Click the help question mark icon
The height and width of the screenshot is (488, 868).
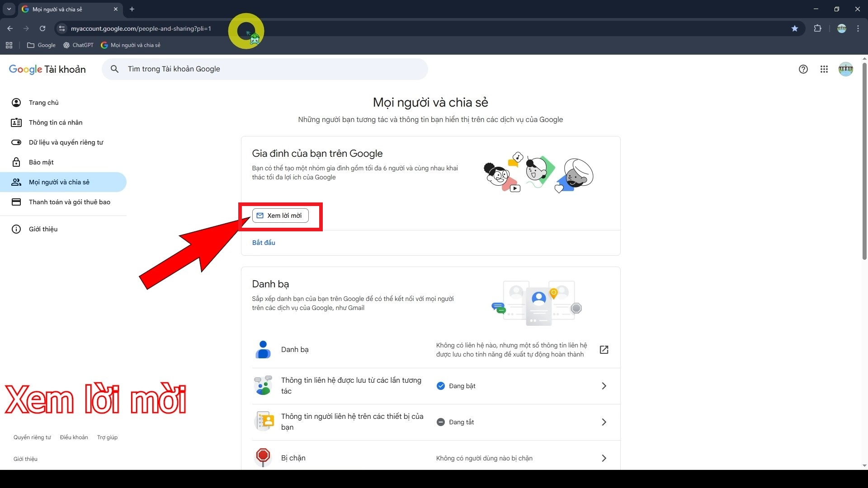[x=803, y=69]
